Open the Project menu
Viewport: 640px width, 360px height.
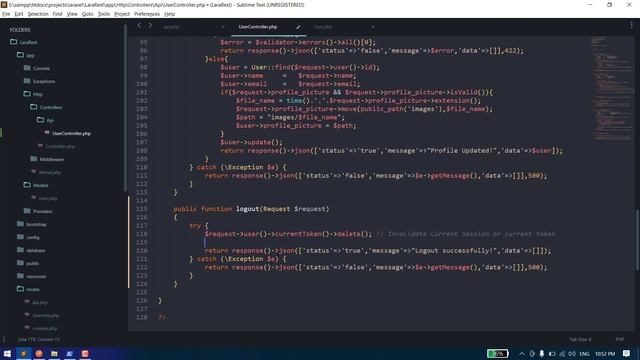[122, 14]
